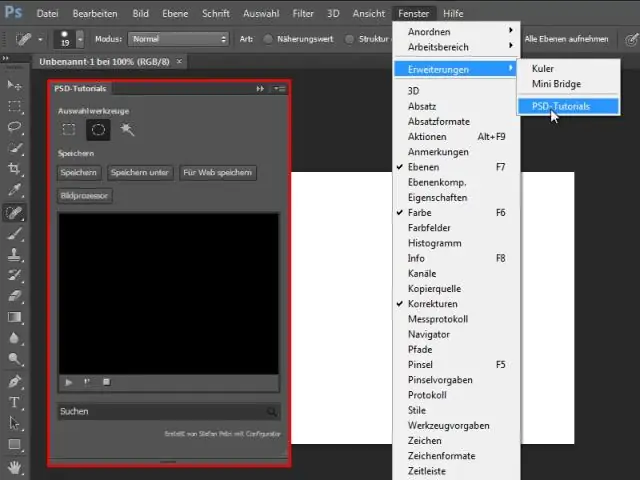Select the Path Selection tool

(x=15, y=423)
